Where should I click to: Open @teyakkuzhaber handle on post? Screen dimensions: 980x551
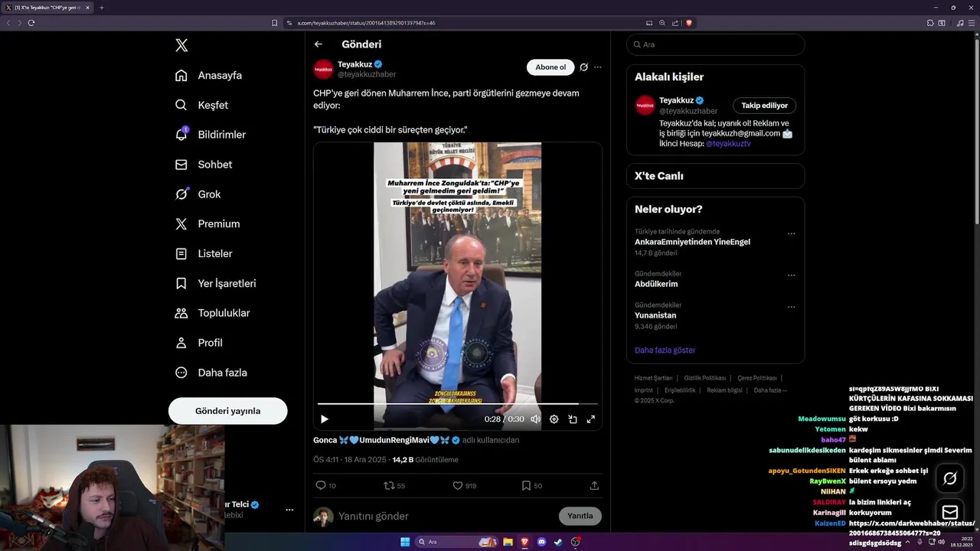pos(367,74)
